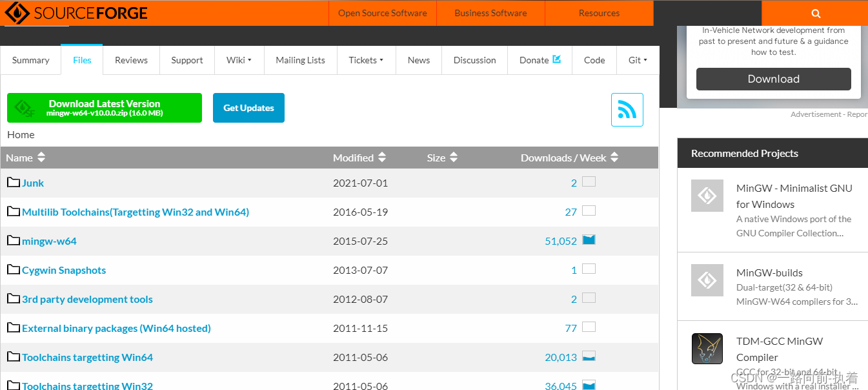Click folder icon beside Toolchains targetting Win64
This screenshot has height=390, width=868.
14,356
